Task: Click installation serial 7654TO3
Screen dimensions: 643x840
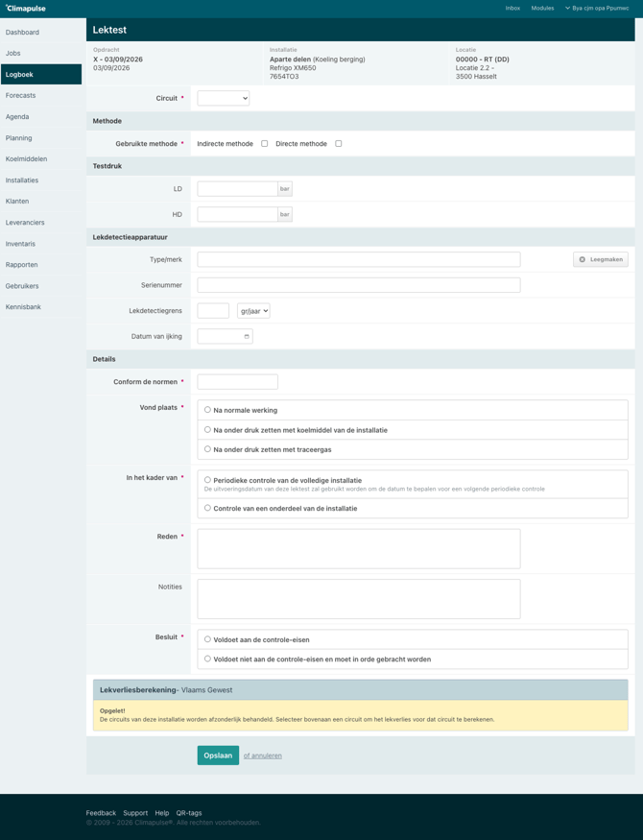Action: pos(284,77)
